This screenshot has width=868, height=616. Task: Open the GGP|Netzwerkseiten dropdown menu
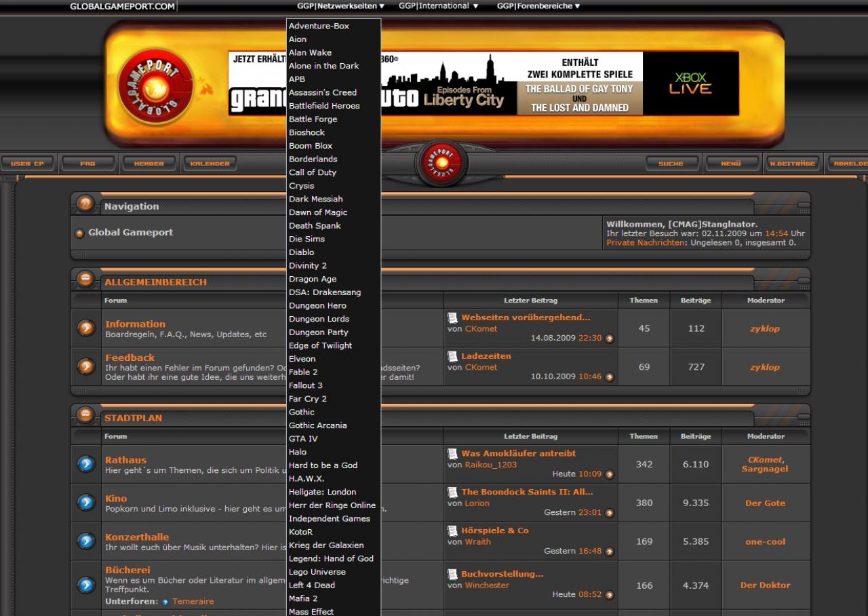tap(340, 6)
